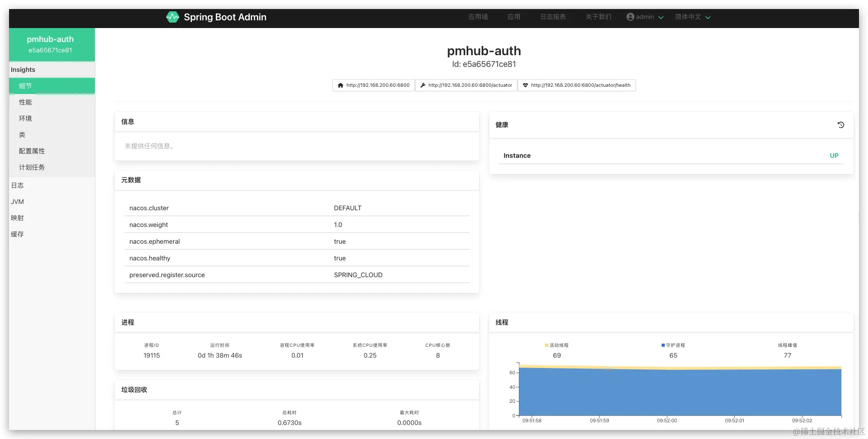Open the /actuator management URL link
The width and height of the screenshot is (868, 439).
tap(466, 85)
